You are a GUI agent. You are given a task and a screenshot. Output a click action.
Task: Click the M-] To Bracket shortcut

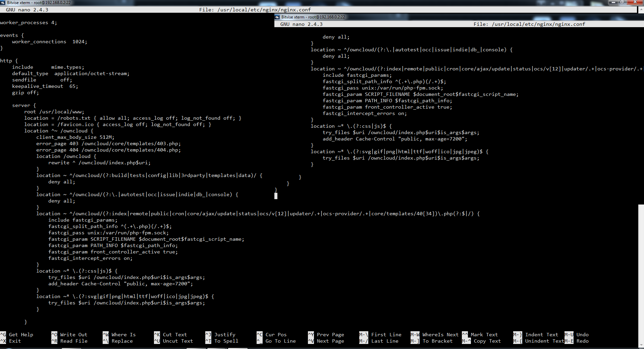click(432, 341)
